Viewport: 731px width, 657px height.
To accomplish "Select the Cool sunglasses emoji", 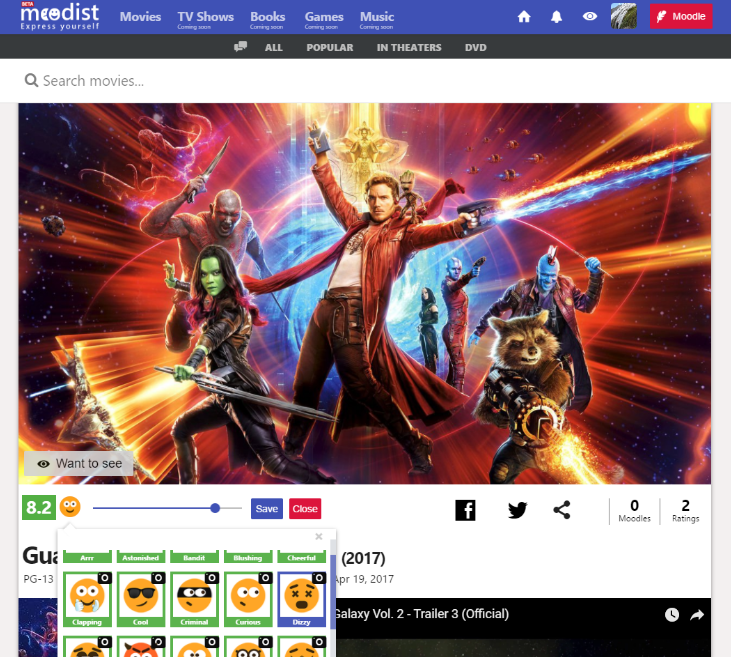I will 141,599.
